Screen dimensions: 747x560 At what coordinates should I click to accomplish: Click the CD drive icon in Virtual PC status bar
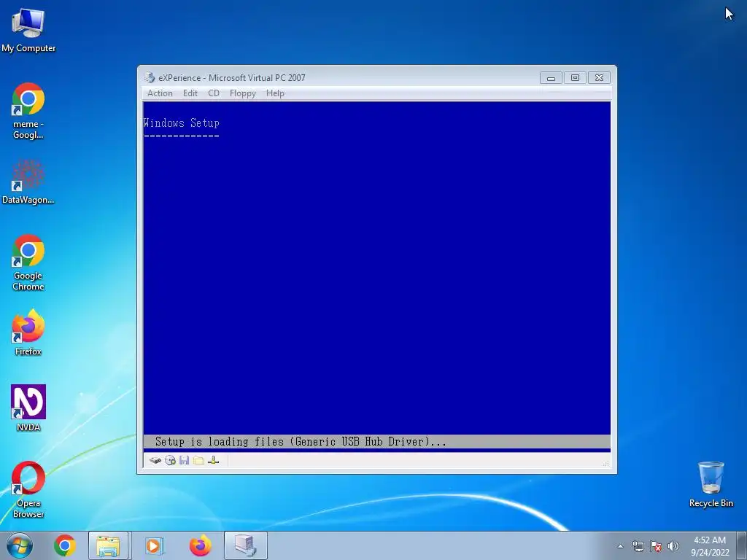click(x=170, y=461)
